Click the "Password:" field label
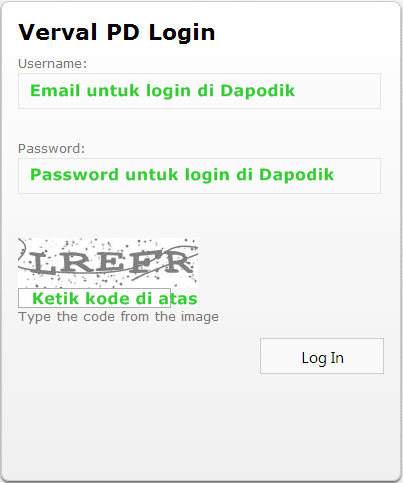Image resolution: width=403 pixels, height=483 pixels. tap(52, 148)
